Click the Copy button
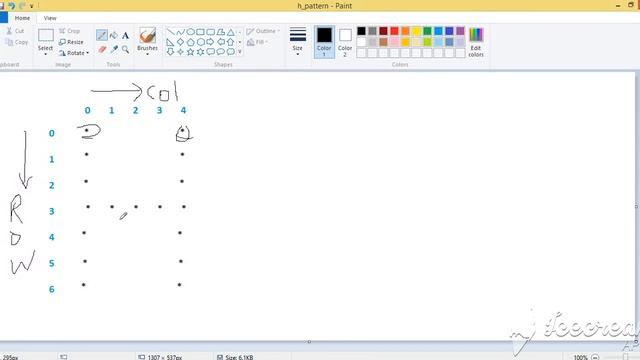 tap(17, 42)
